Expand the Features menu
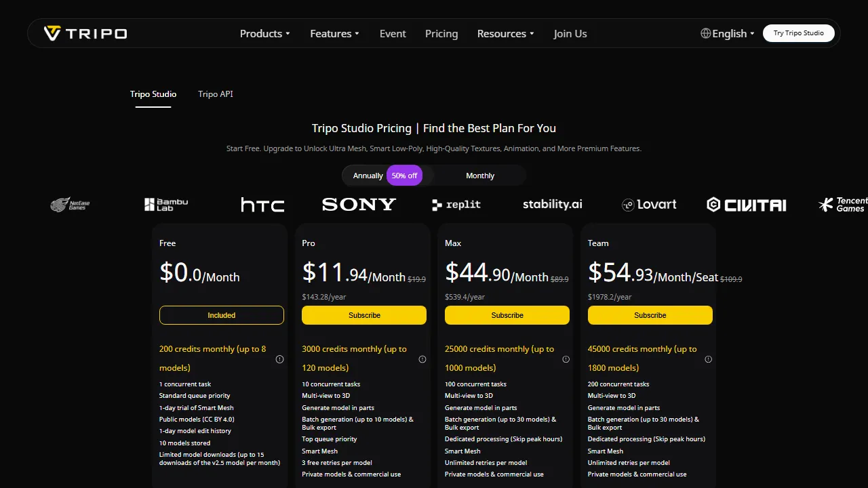 point(334,33)
